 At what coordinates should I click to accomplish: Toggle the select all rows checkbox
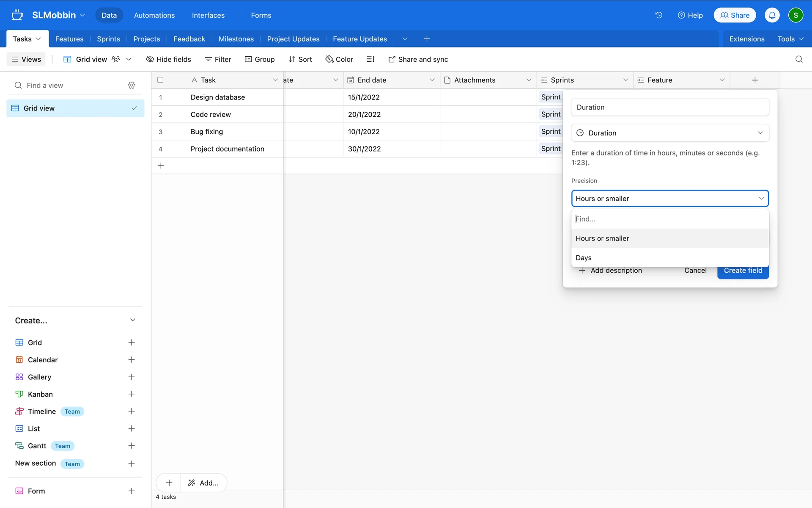click(x=160, y=80)
